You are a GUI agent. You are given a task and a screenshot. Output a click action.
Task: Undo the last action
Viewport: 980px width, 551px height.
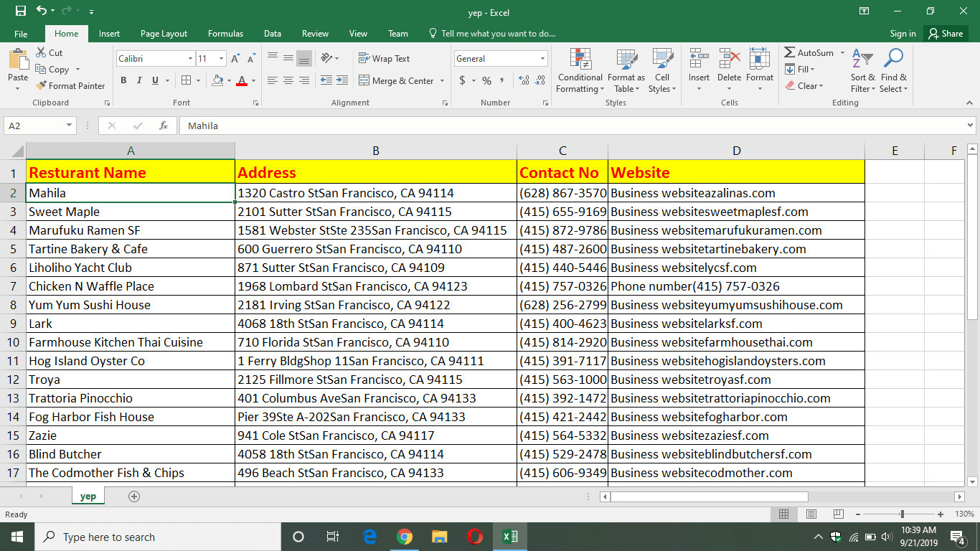[x=42, y=11]
